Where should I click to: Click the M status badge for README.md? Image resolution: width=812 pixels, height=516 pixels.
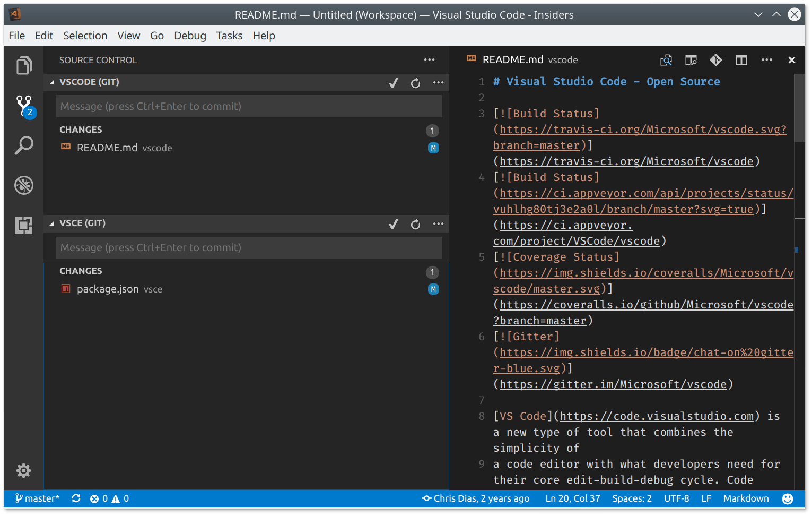(x=433, y=148)
